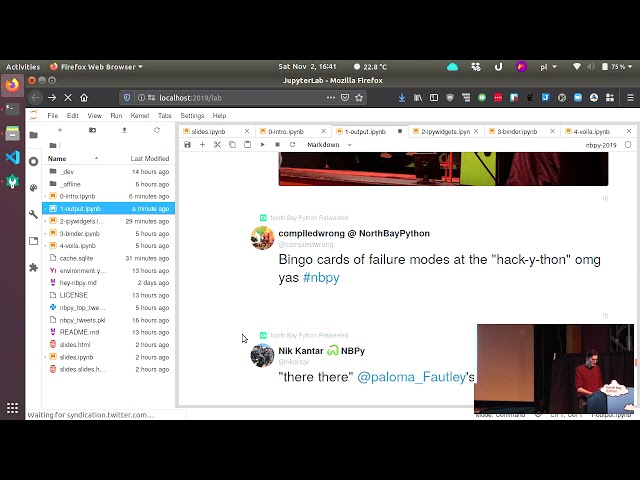640x480 pixels.
Task: Click @paloma_Fautley mention link
Action: click(x=411, y=377)
